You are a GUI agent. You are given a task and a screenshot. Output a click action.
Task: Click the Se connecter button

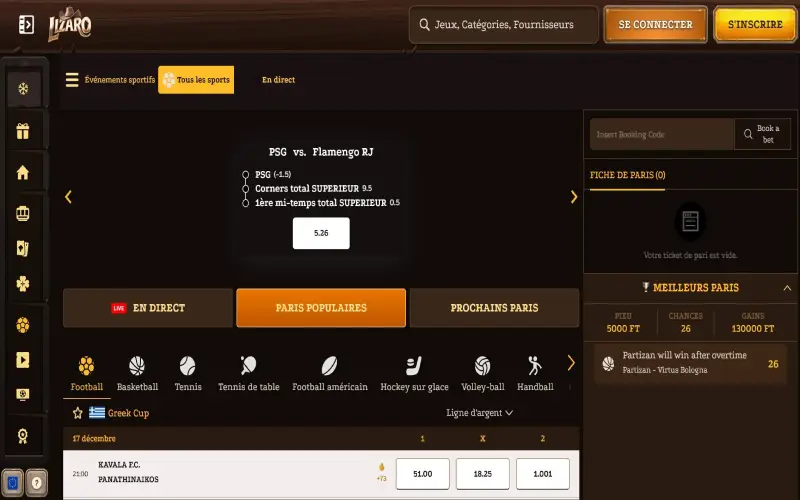point(656,24)
